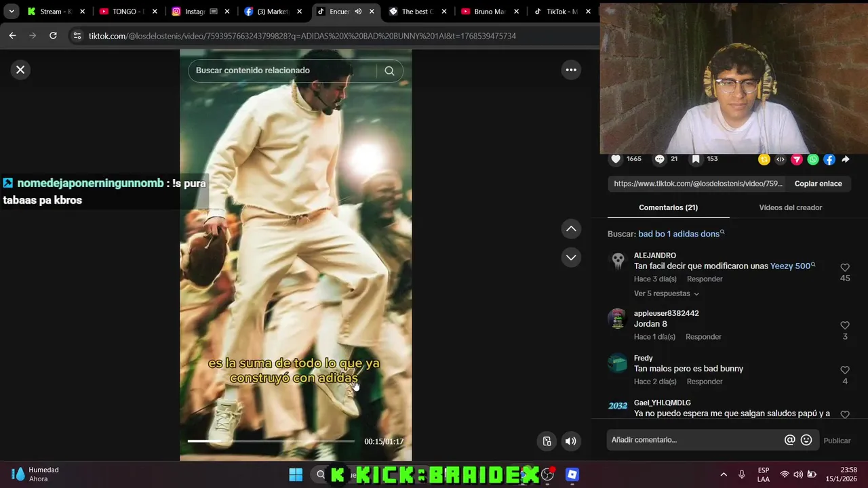Open more share options arrow
The height and width of the screenshot is (488, 868).
coord(846,159)
